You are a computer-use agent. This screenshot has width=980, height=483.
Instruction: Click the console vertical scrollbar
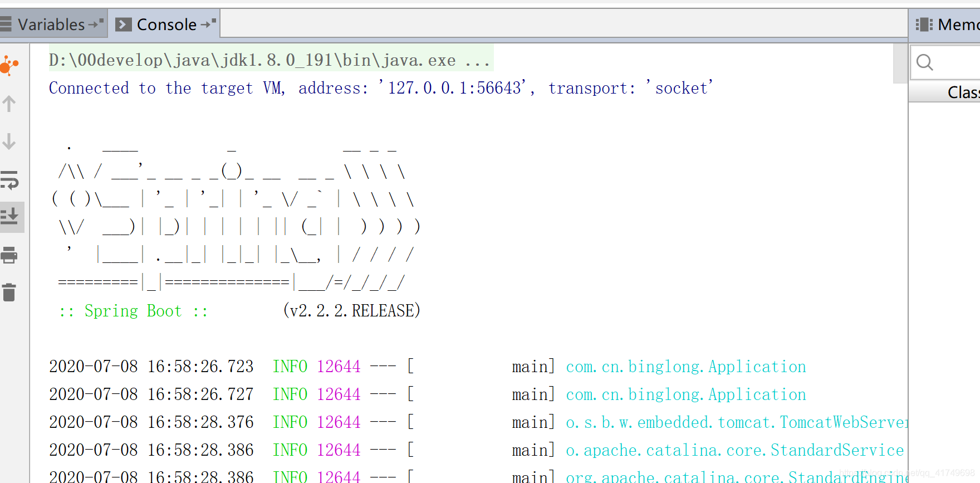(x=900, y=64)
